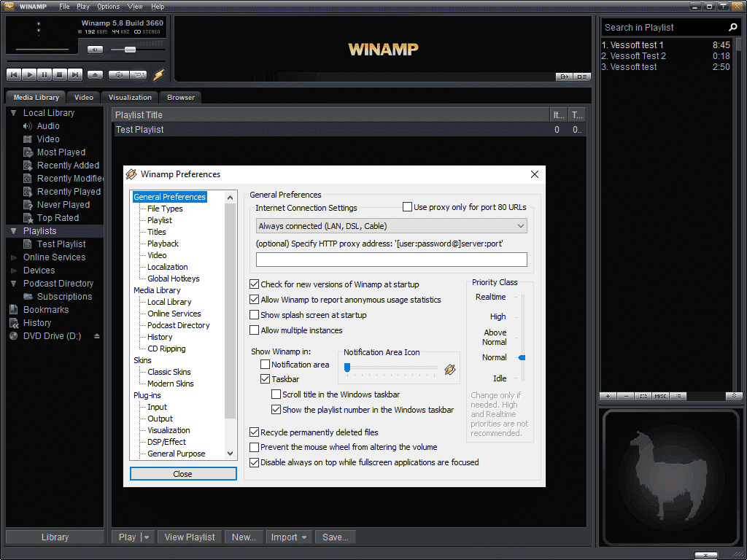Expand the Online Services tree node
The width and height of the screenshot is (747, 560).
15,257
